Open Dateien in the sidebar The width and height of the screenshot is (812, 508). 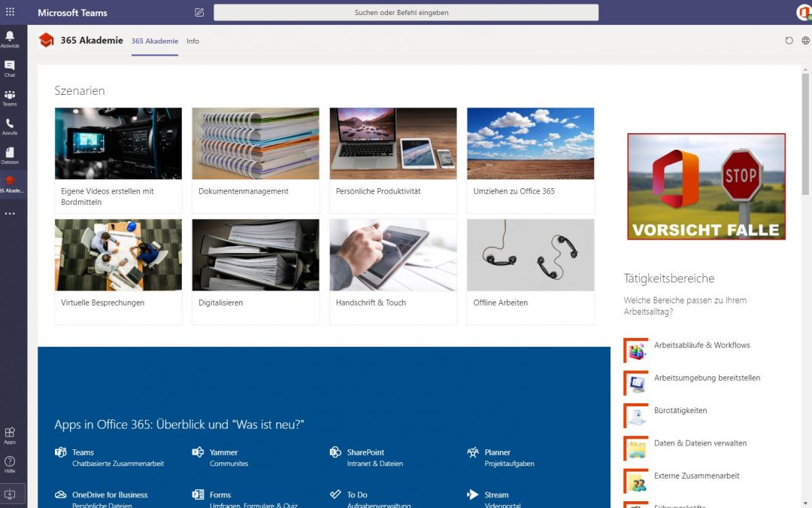click(10, 155)
